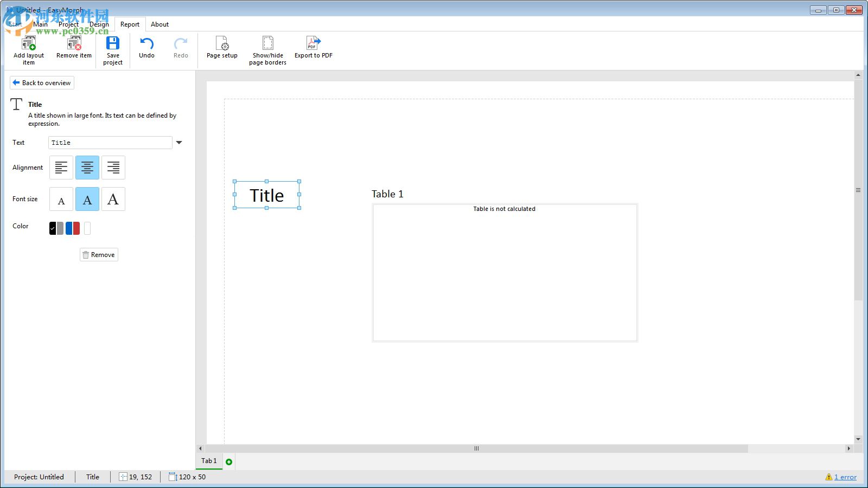Image resolution: width=868 pixels, height=488 pixels.
Task: Set alignment to right
Action: [x=113, y=168]
